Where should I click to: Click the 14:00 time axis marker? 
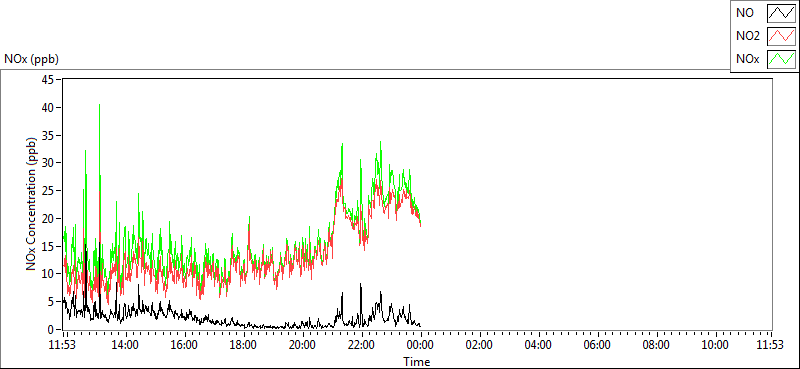tap(126, 345)
